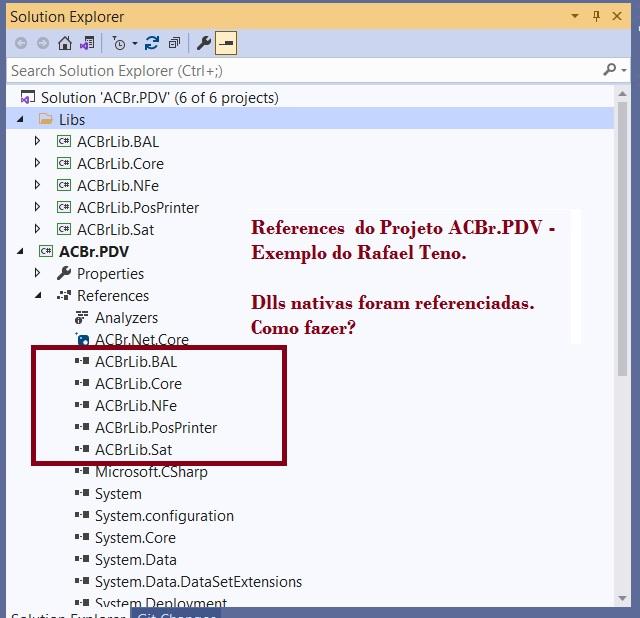Image resolution: width=640 pixels, height=618 pixels.
Task: Open the search options dropdown arrow
Action: point(624,71)
